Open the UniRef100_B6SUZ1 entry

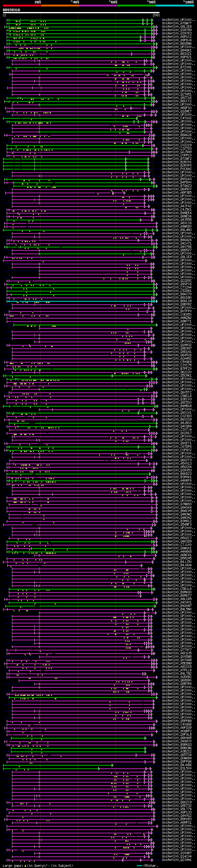click(x=177, y=54)
